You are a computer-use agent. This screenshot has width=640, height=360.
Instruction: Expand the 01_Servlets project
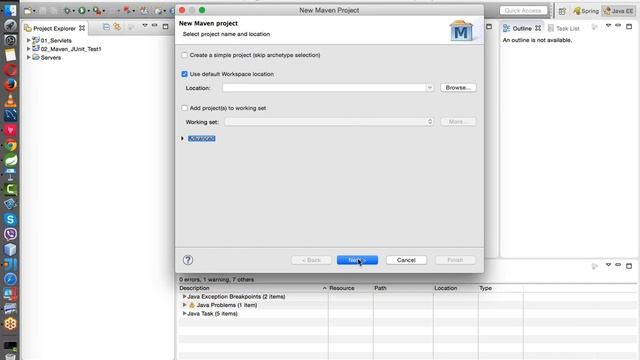click(29, 40)
